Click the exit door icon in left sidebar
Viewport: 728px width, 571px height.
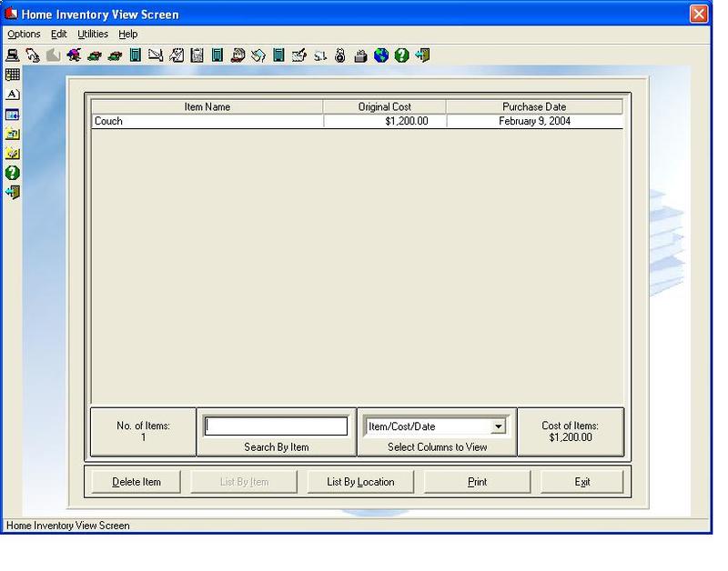[x=13, y=192]
